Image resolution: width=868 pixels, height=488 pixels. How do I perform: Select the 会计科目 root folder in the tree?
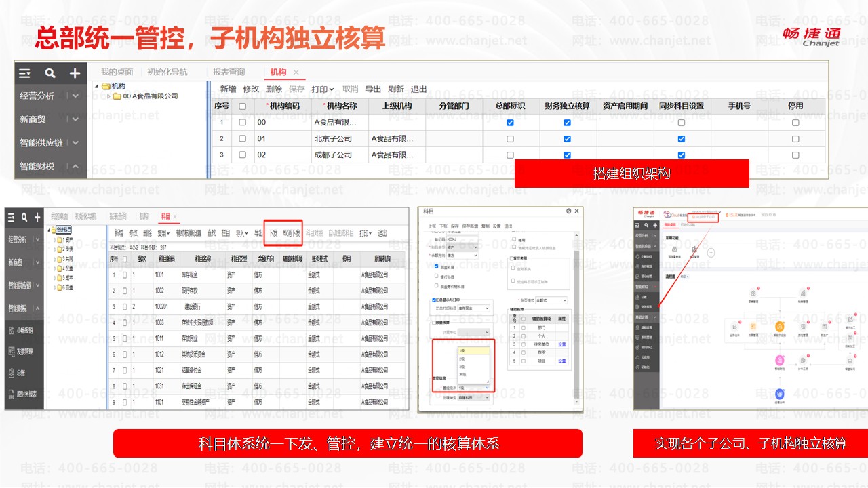62,230
